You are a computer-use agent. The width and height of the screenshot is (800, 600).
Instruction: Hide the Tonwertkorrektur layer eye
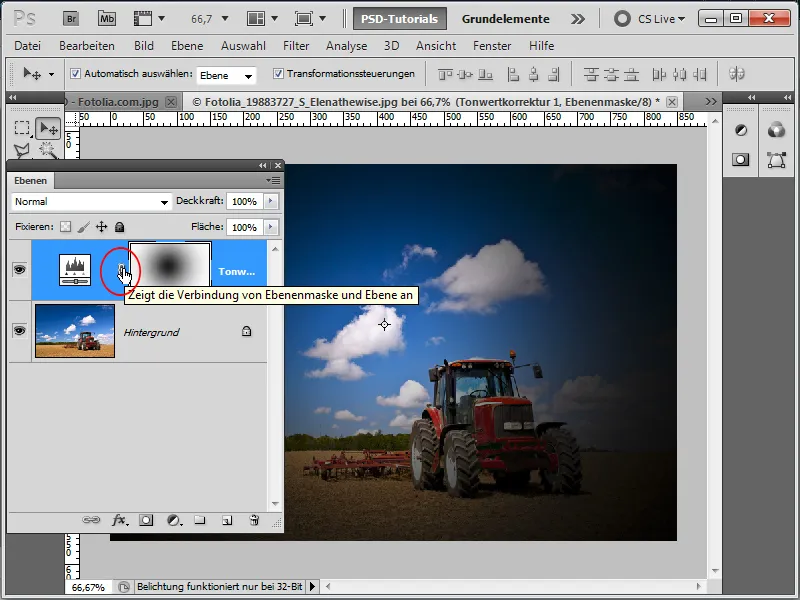(x=19, y=269)
